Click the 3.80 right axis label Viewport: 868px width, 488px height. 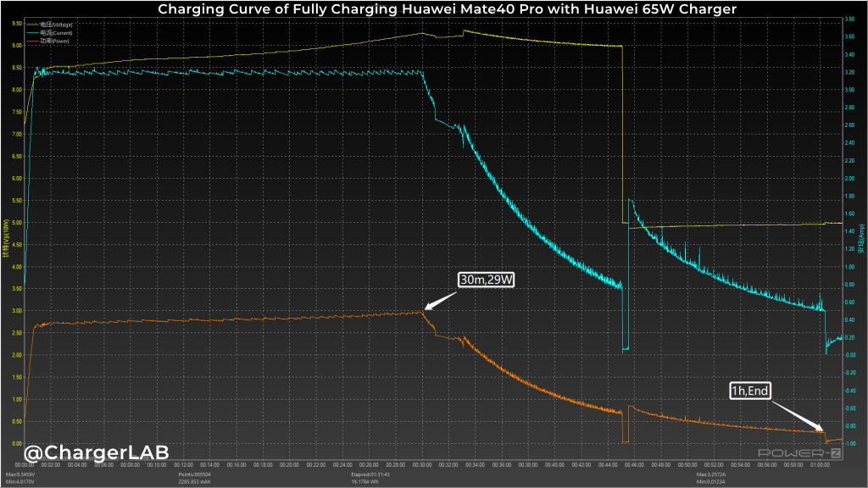coord(849,19)
